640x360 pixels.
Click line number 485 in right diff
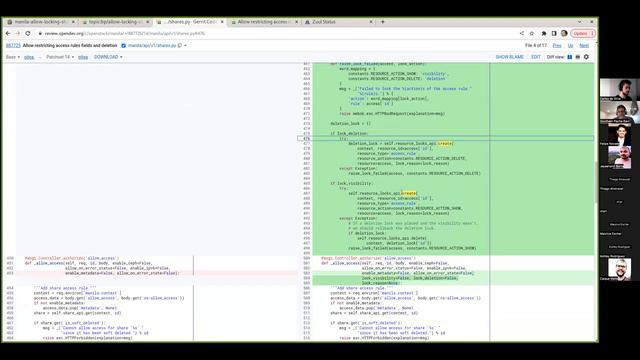[307, 183]
